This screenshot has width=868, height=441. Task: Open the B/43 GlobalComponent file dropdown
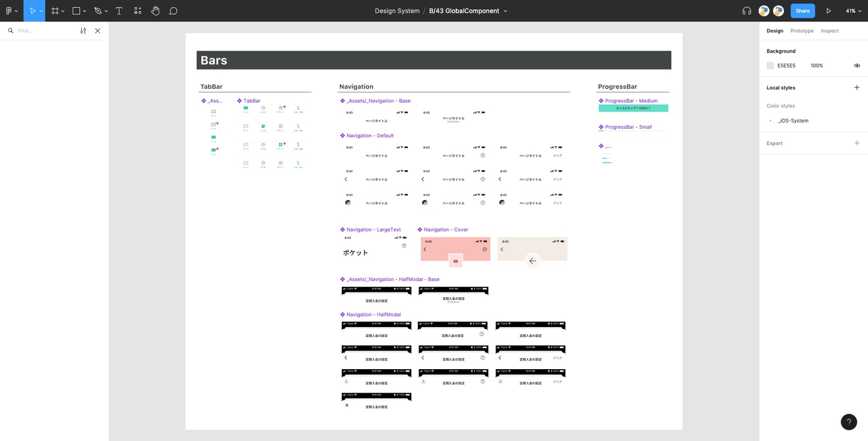[506, 11]
